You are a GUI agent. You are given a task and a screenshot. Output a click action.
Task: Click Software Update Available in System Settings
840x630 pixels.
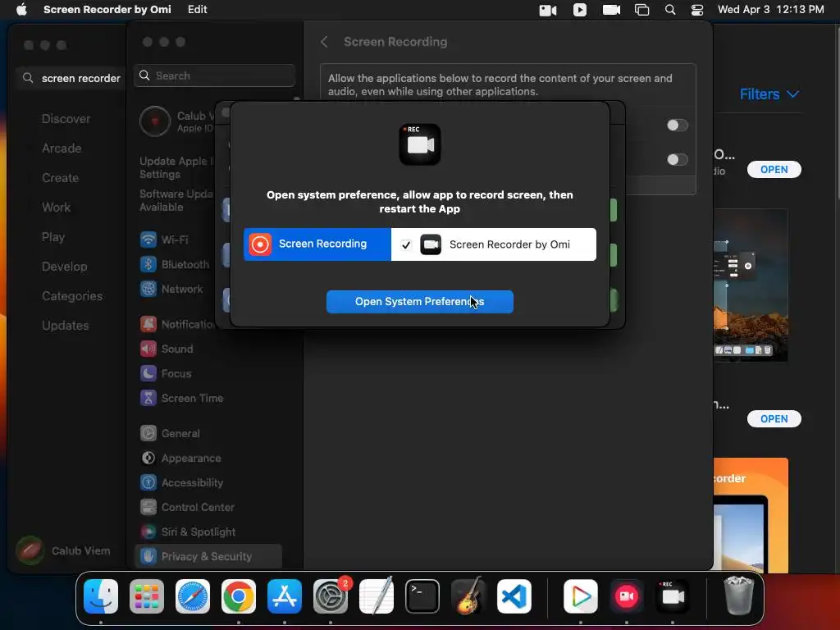click(176, 200)
